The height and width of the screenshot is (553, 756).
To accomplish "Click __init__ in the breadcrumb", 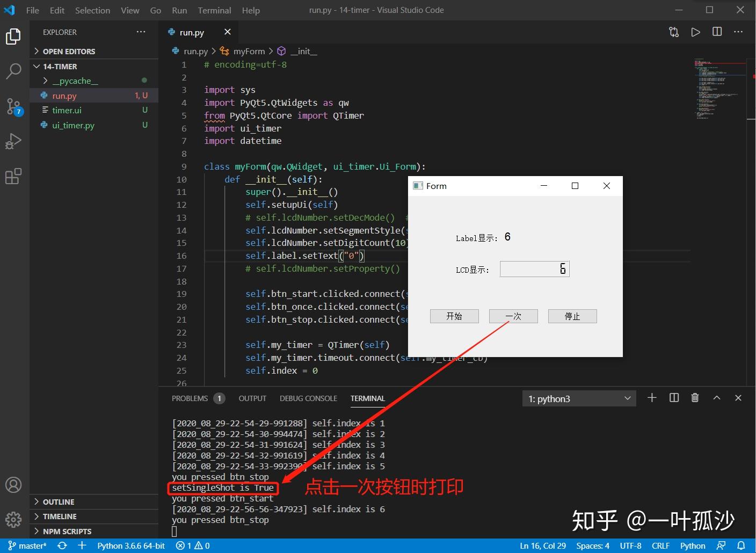I will [304, 51].
